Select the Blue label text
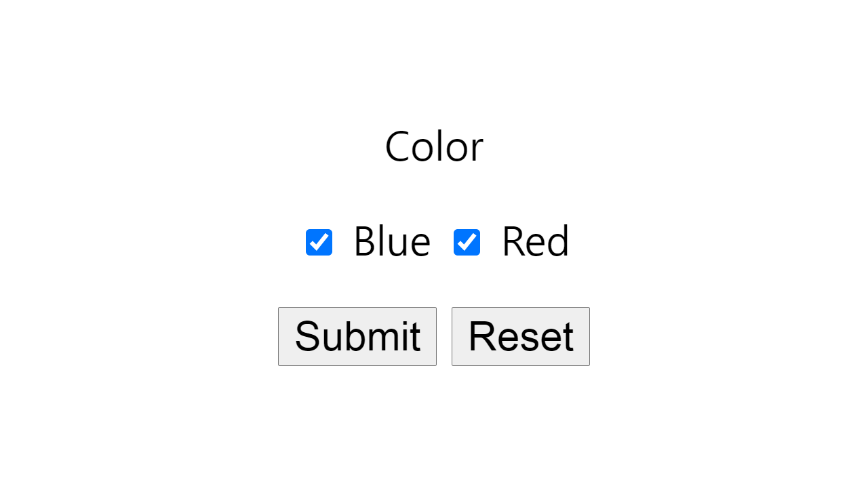868x488 pixels. pos(391,242)
